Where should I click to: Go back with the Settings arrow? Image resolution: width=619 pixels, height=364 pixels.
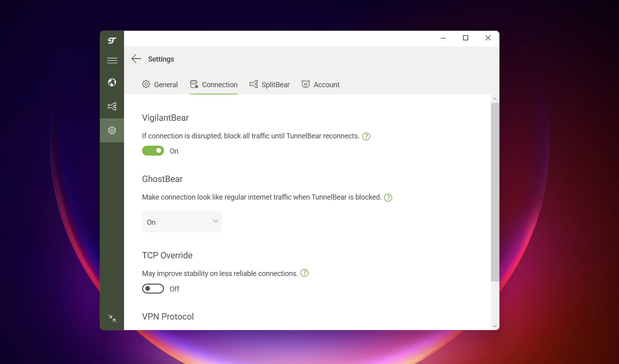tap(136, 59)
